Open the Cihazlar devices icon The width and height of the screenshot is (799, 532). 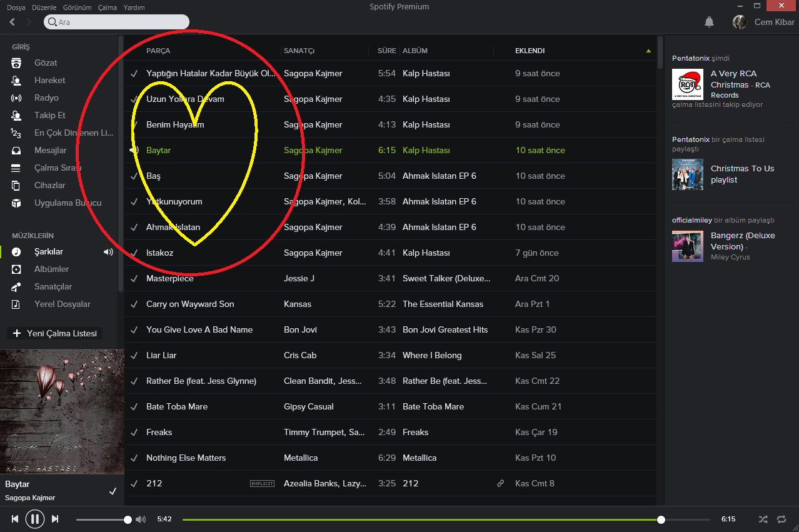tap(16, 185)
